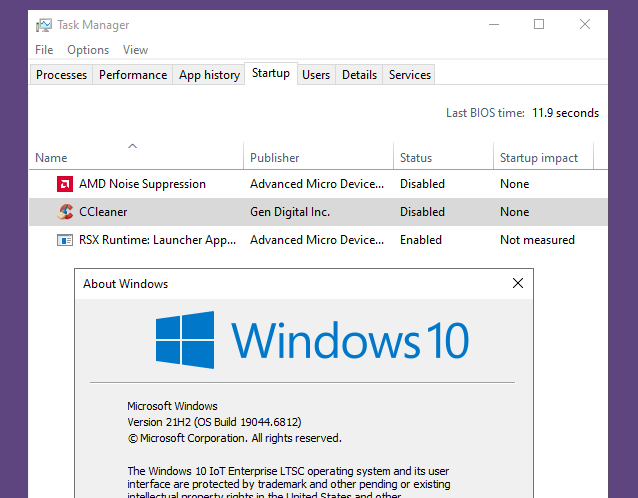Click the Version 21H2 build text
This screenshot has width=638, height=498.
click(x=214, y=422)
